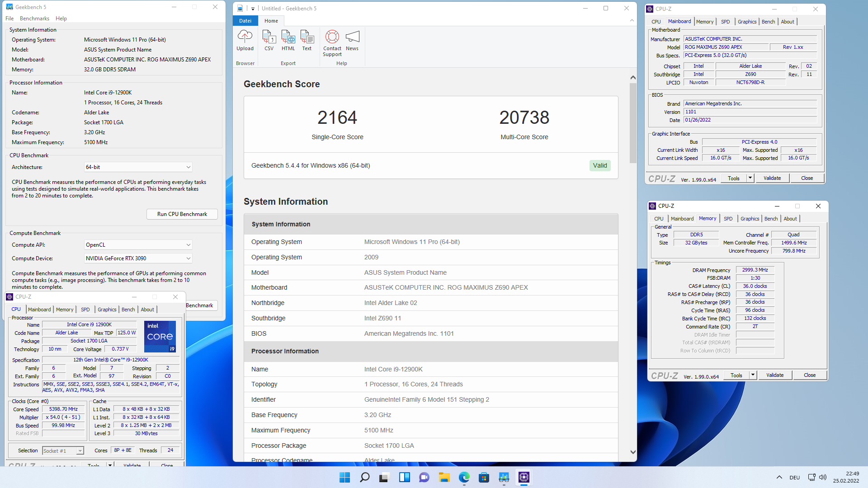Screen dimensions: 868x488
Task: Click results scrollbar thumb
Action: 633,123
